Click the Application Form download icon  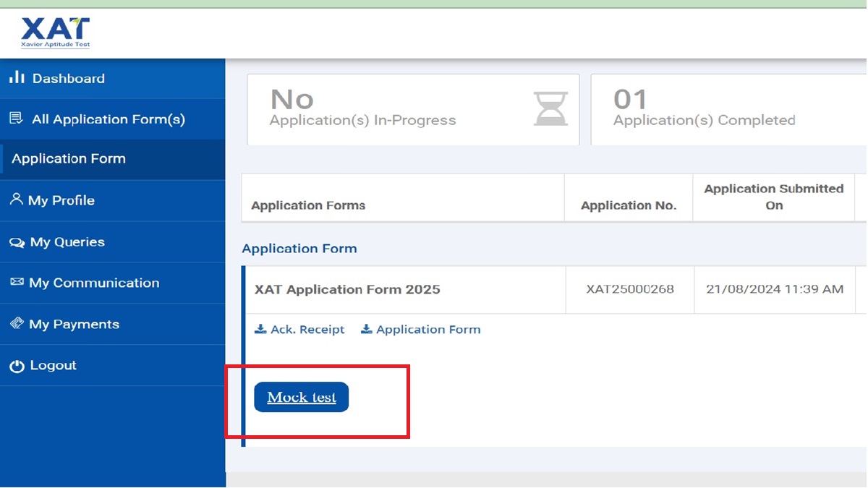click(x=367, y=330)
